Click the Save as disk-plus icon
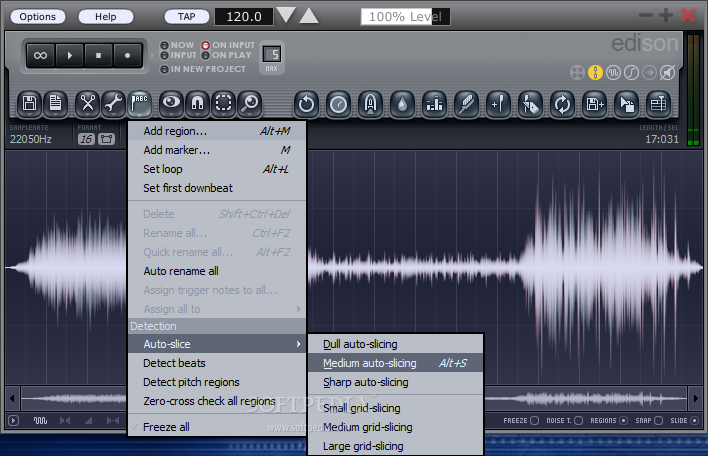Viewport: 708px width, 456px height. tap(594, 105)
